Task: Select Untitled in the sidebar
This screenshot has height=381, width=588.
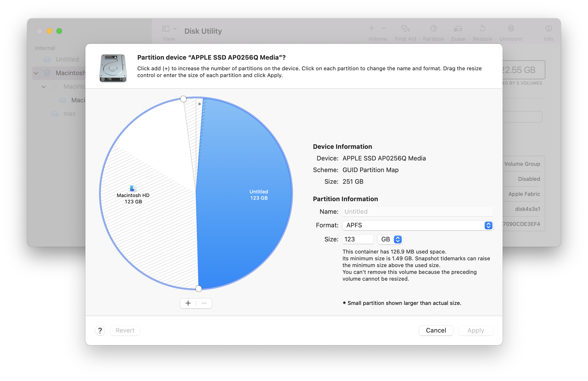Action: (x=67, y=59)
